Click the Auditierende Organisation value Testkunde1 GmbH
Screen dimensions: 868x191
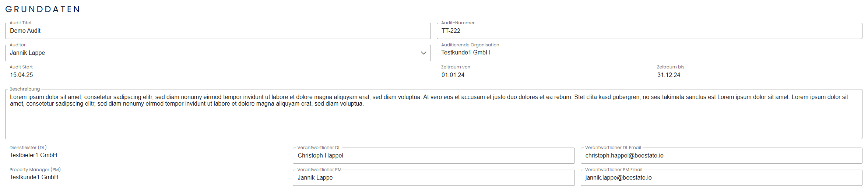pyautogui.click(x=465, y=53)
